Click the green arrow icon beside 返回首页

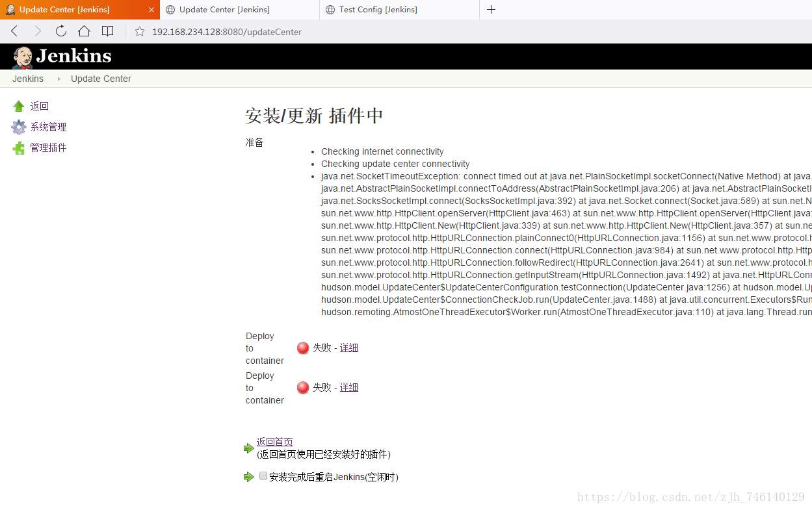(x=248, y=448)
